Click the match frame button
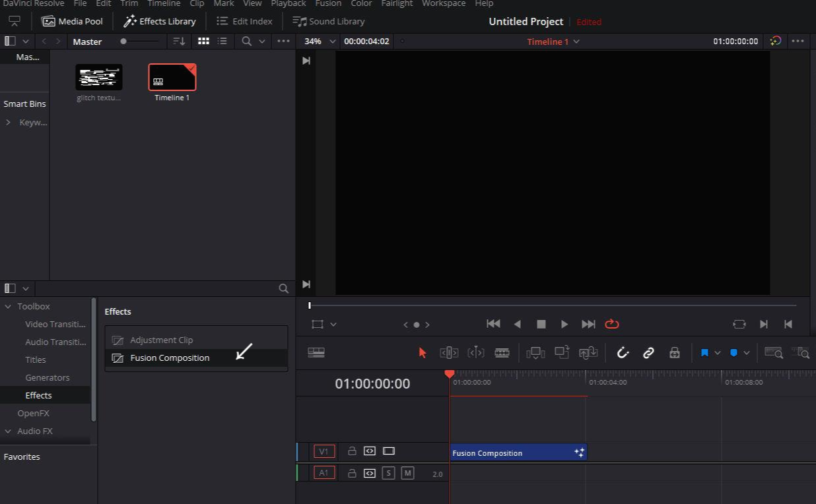Screen dimensions: 816x504 click(x=739, y=324)
